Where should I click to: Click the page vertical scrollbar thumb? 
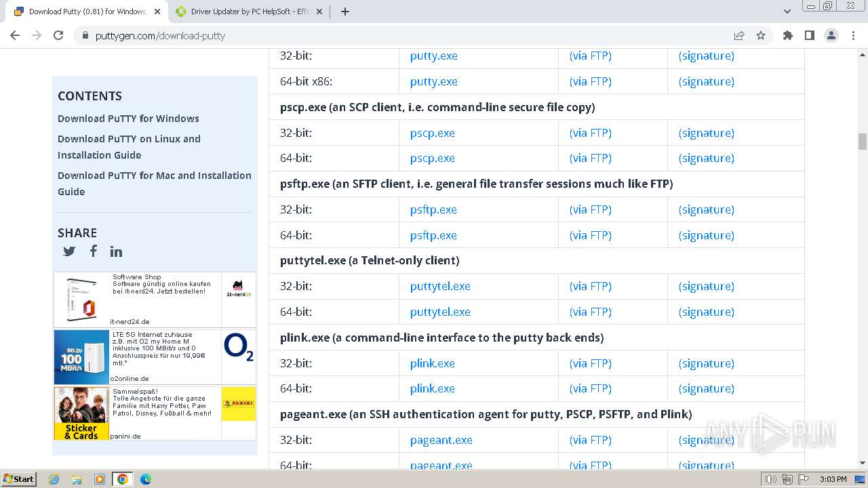pos(863,141)
